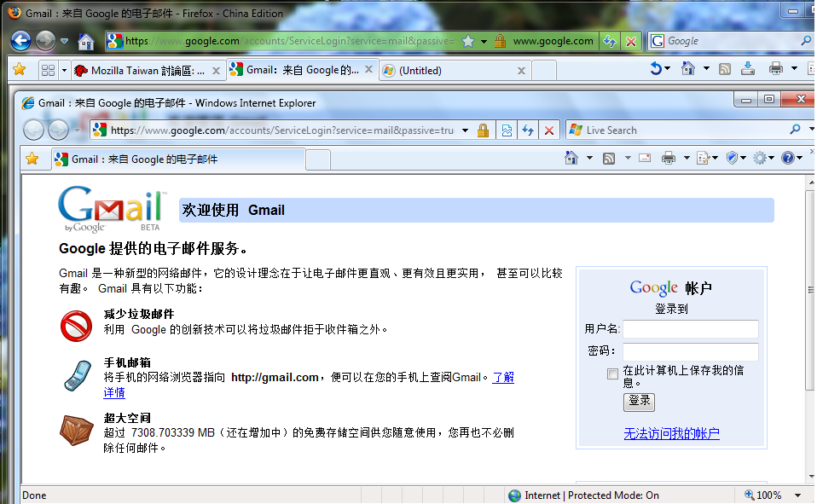Open dropdown beside Internet Explorer Print icon
Viewport: 817px width, 504px height.
[687, 158]
